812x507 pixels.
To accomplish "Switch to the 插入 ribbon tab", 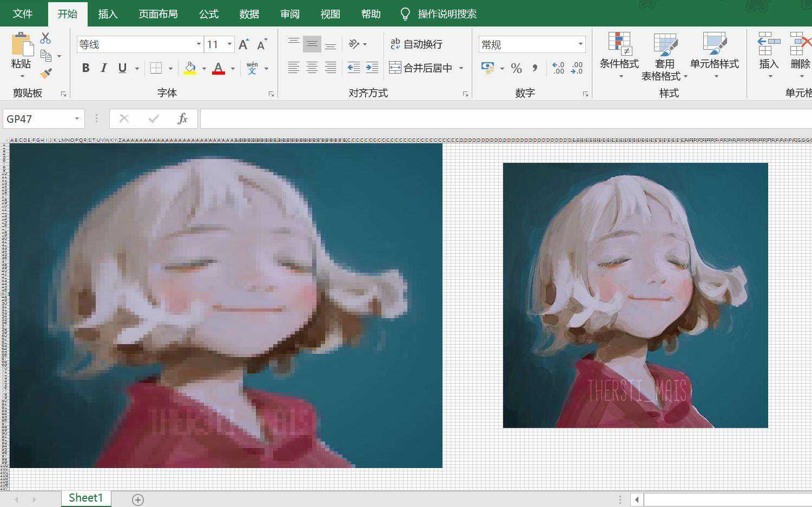I will pyautogui.click(x=108, y=14).
